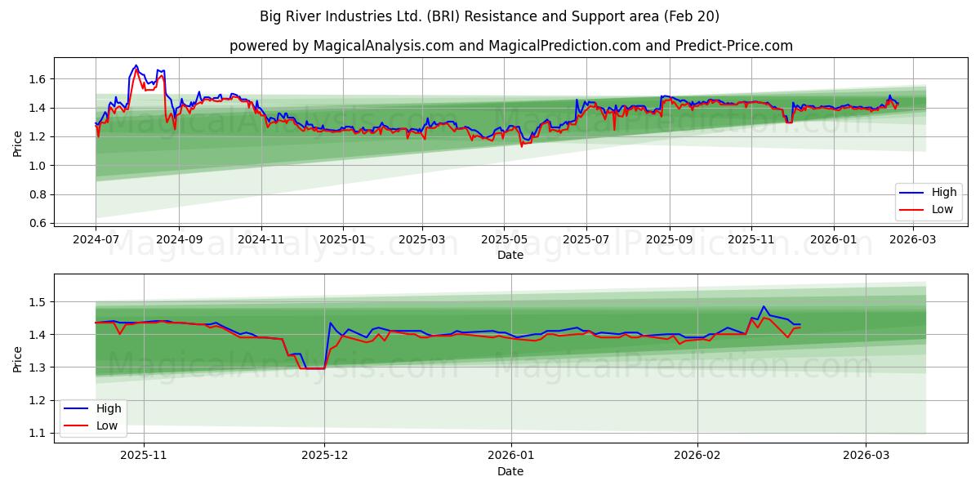
Task: Click the '2024-07' x-axis label in top chart
Action: coord(96,240)
